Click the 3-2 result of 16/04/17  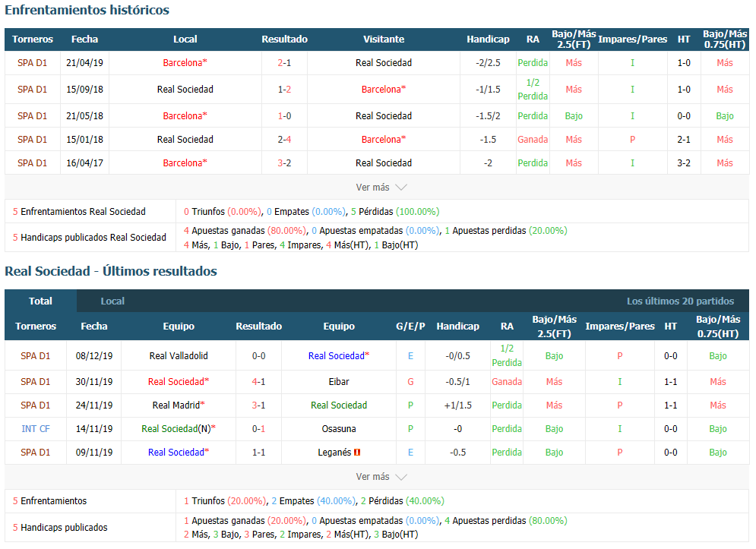pyautogui.click(x=284, y=163)
